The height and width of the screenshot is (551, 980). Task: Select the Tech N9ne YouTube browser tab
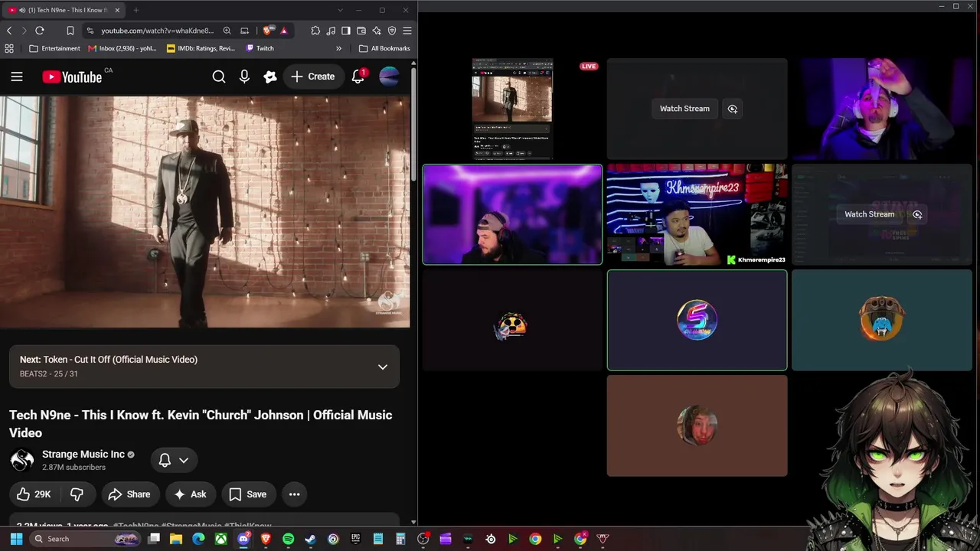64,10
